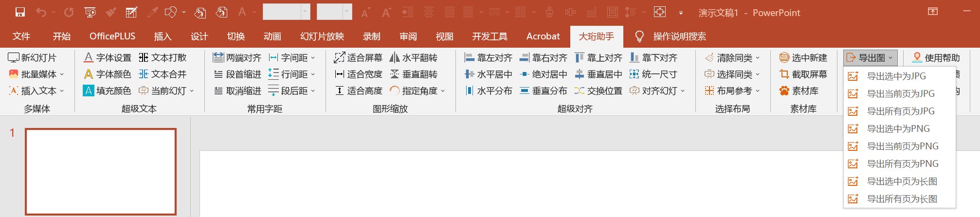Click 取消缩进 remove indent
This screenshot has height=217, width=980.
pos(237,90)
